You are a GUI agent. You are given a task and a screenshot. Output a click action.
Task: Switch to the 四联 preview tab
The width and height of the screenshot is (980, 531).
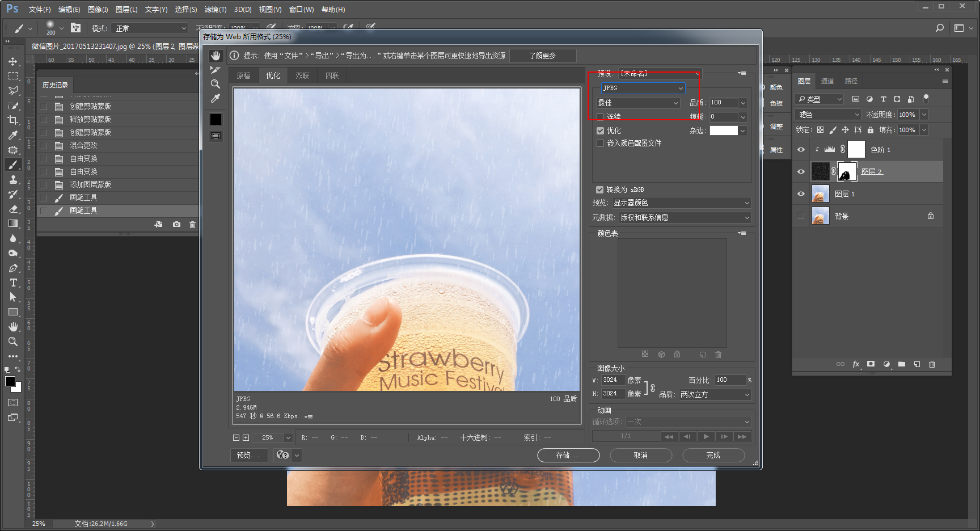(332, 75)
